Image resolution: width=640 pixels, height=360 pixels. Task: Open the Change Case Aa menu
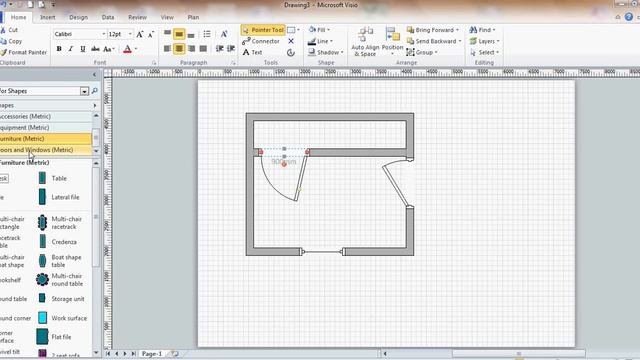(x=109, y=49)
